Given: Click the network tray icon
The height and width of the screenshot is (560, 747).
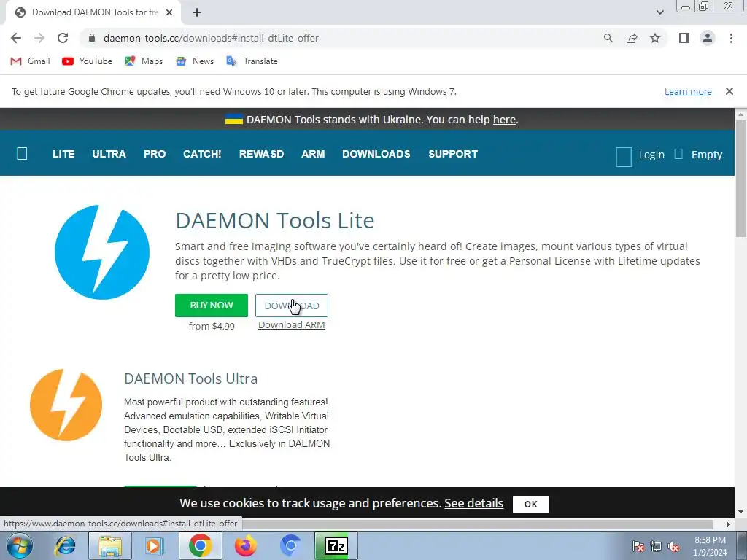Looking at the screenshot, I should pyautogui.click(x=656, y=546).
